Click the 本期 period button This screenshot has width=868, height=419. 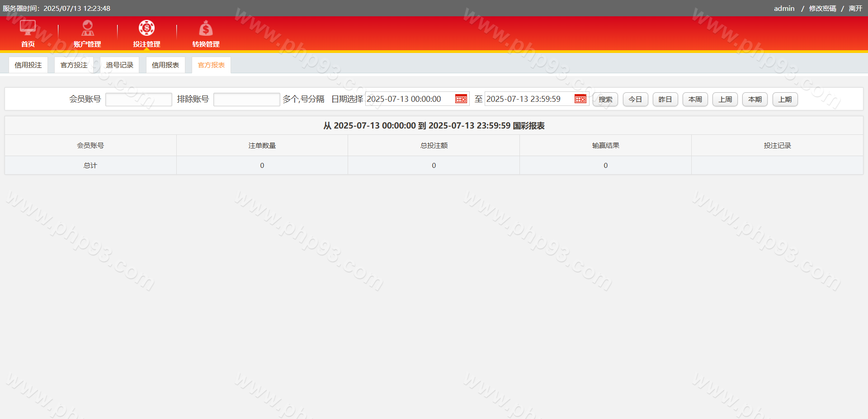[755, 100]
